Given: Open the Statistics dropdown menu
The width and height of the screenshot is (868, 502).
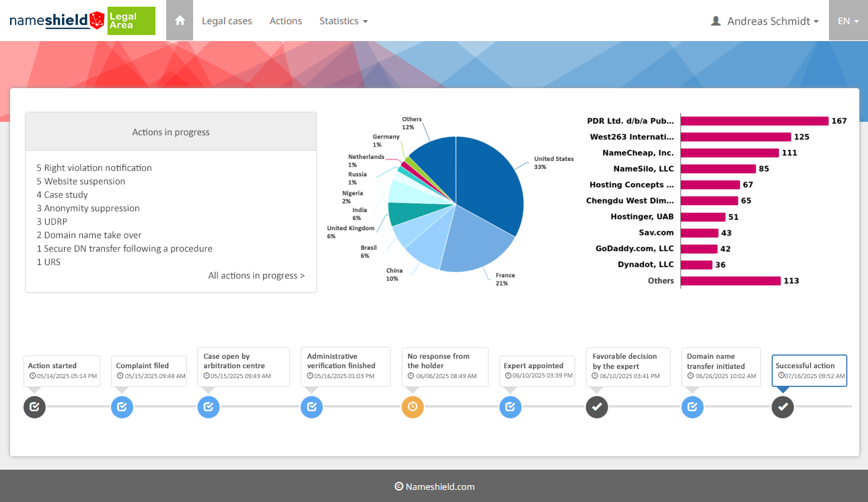Looking at the screenshot, I should tap(343, 21).
